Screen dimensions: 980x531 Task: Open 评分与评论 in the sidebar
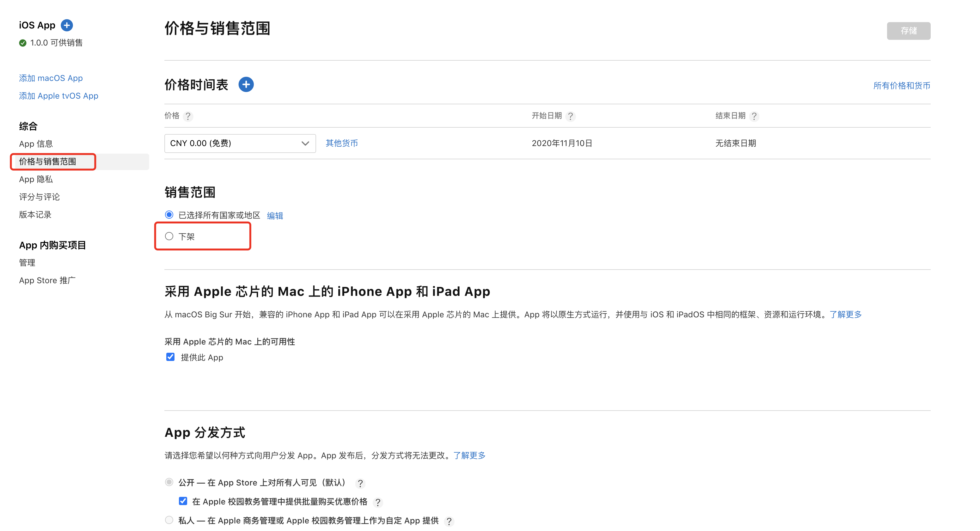(40, 197)
